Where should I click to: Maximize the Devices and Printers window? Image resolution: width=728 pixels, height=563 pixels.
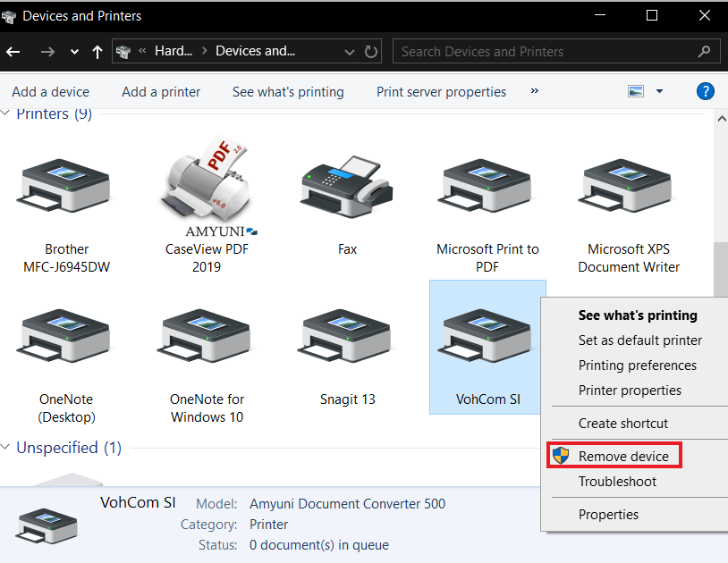point(652,15)
